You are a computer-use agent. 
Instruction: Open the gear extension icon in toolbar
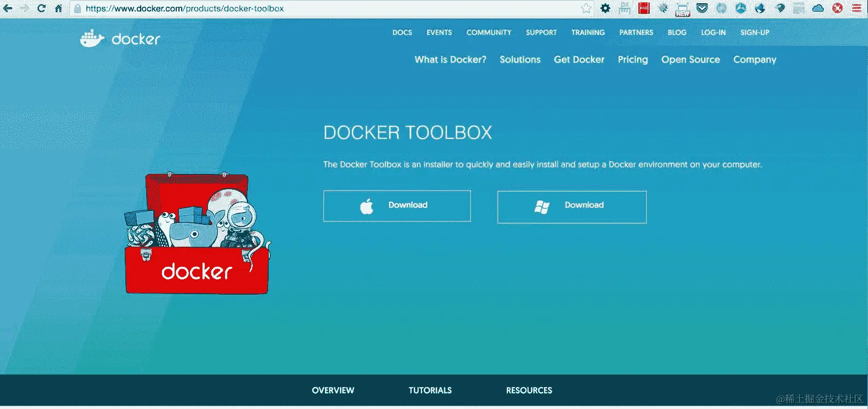[x=605, y=8]
